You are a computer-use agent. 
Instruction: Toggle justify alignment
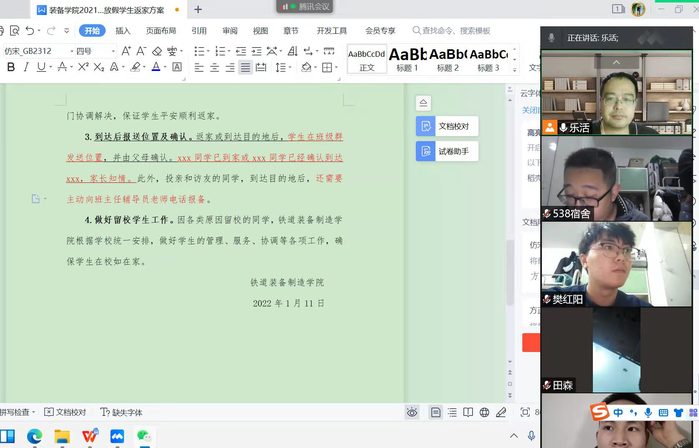coord(245,67)
